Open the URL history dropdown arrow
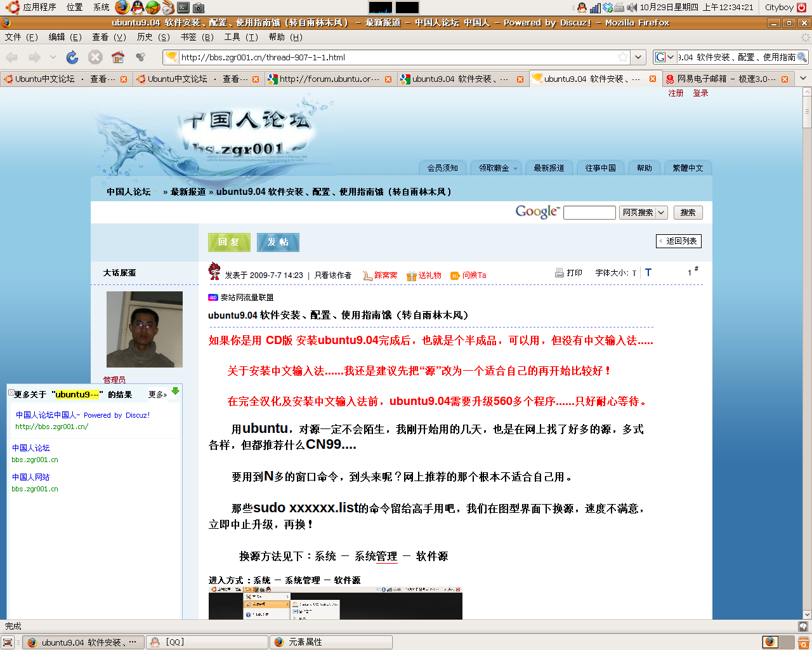Image resolution: width=812 pixels, height=650 pixels. (x=639, y=57)
